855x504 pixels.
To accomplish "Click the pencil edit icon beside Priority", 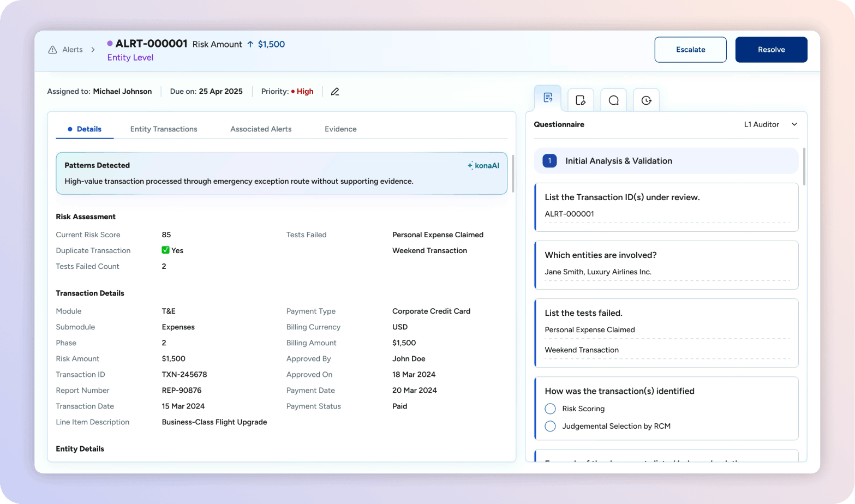I will 335,92.
